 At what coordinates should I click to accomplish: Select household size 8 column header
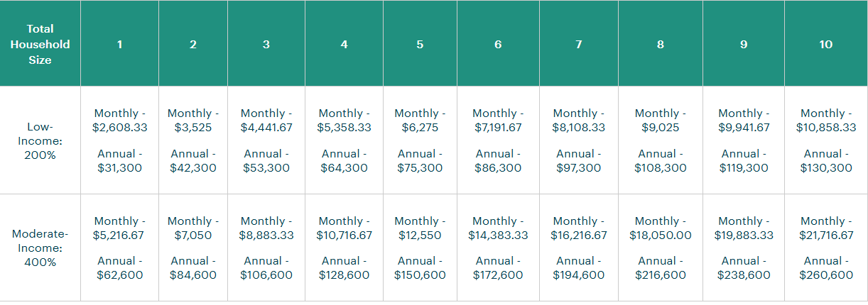click(661, 44)
